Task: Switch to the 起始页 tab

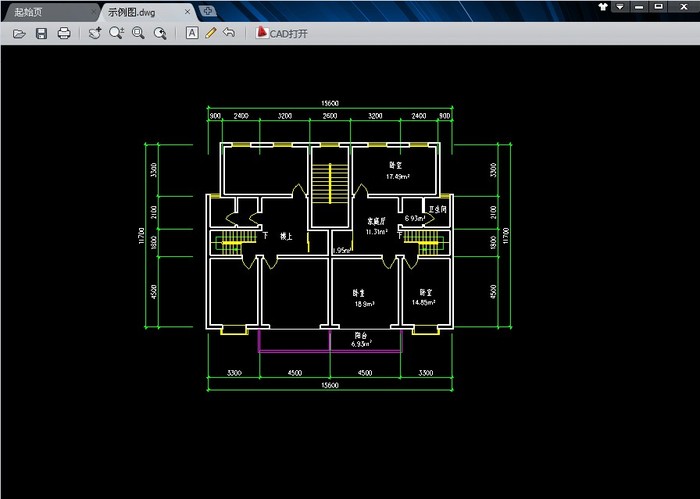Action: [x=35, y=11]
